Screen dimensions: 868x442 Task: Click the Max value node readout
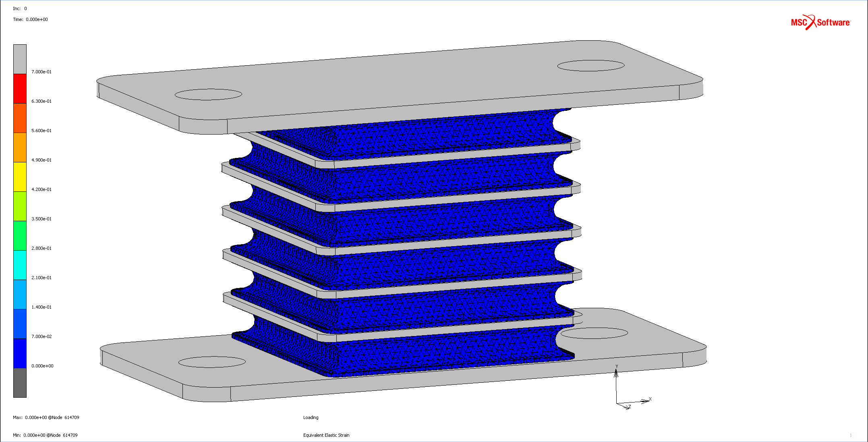[x=46, y=417]
